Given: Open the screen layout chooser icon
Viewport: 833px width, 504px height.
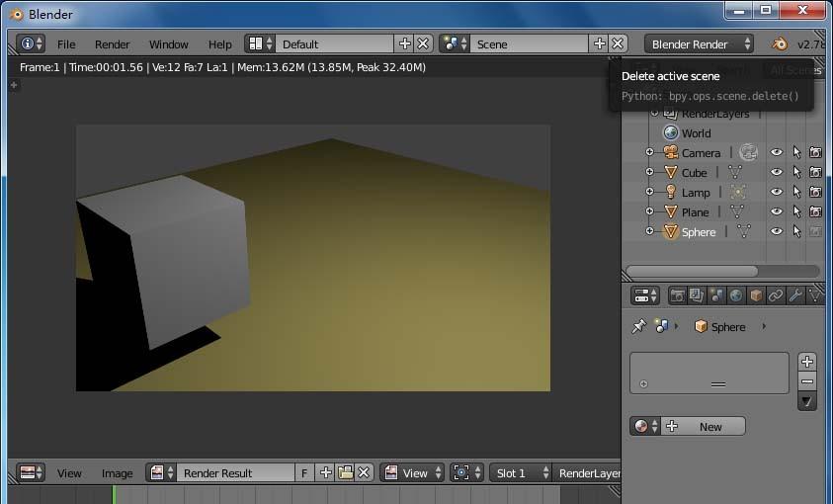Looking at the screenshot, I should point(260,44).
